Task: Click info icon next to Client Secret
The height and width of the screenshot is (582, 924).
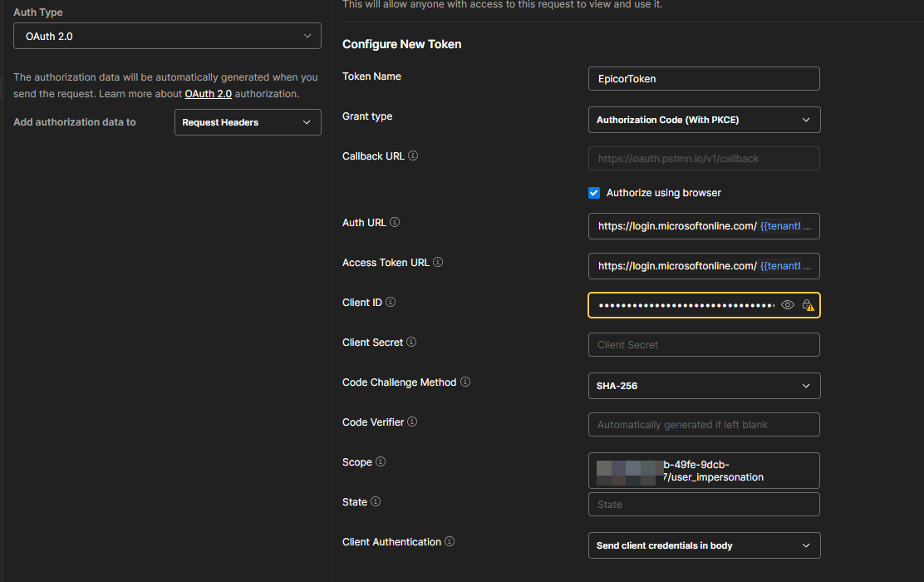Action: (x=411, y=343)
